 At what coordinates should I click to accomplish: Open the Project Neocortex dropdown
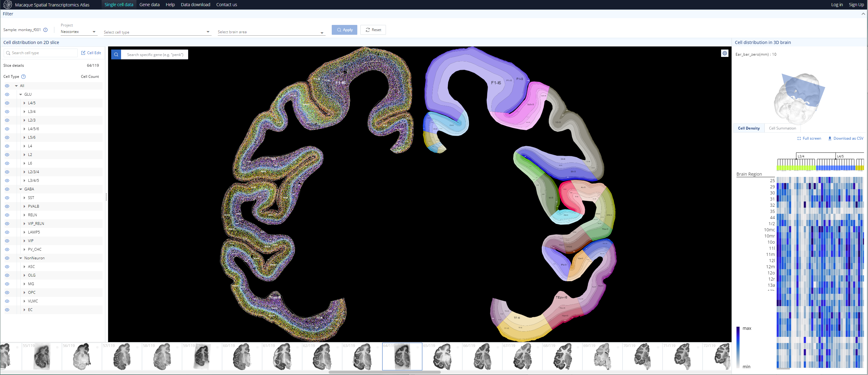click(x=78, y=32)
